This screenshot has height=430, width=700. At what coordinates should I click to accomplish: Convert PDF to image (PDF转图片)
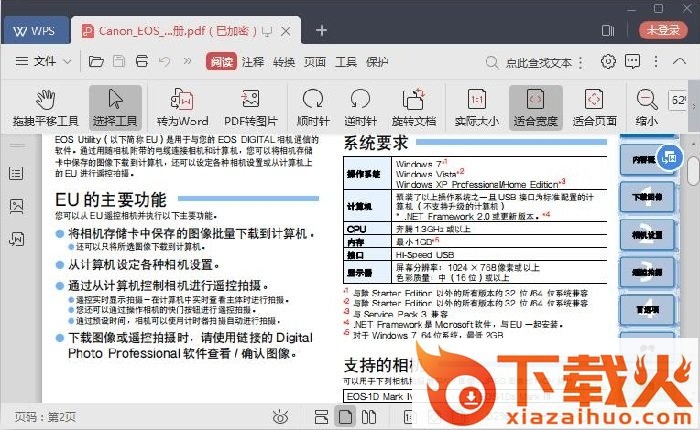point(250,108)
